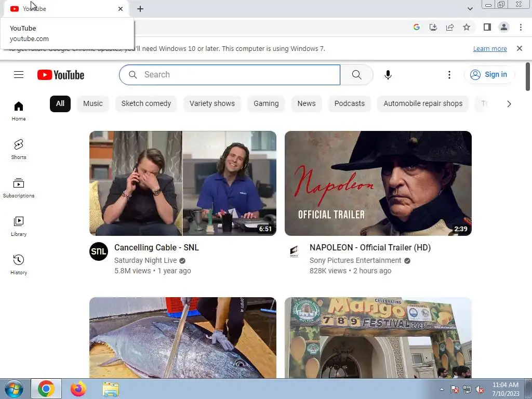Close the YouTube browser tab
532x399 pixels.
pos(121,9)
